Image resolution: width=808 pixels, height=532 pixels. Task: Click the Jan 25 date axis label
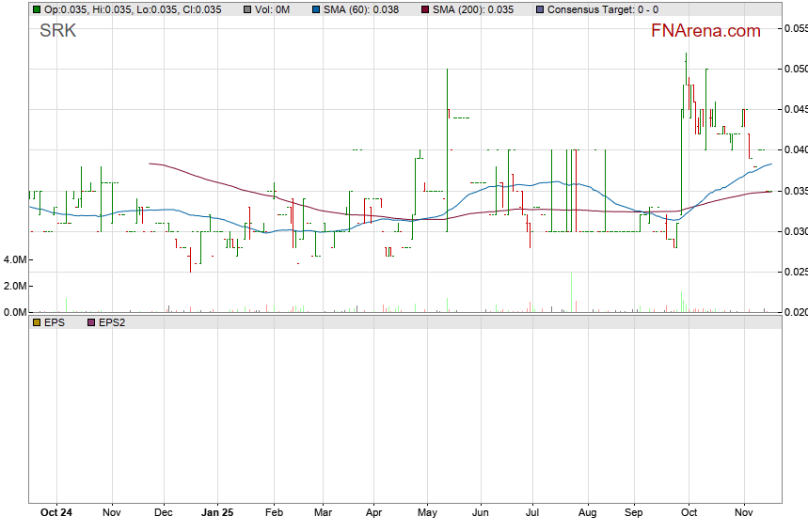point(217,513)
